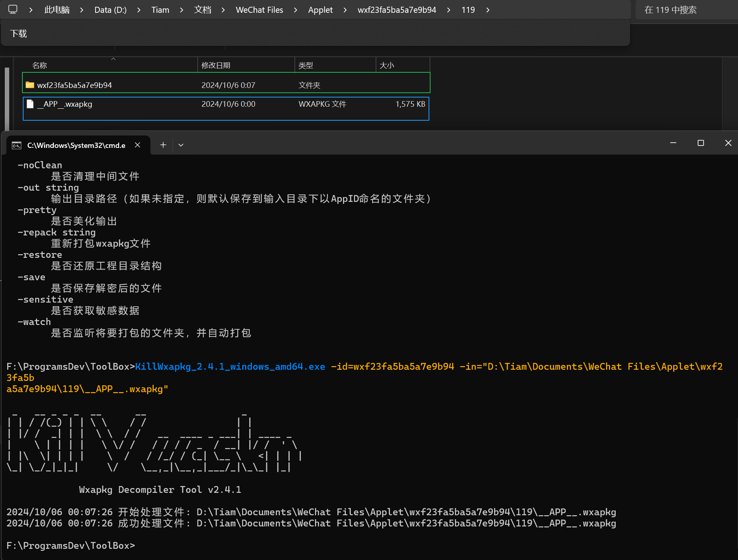Navigate to Data (D:) breadcrumb
The height and width of the screenshot is (560, 738).
(x=110, y=10)
